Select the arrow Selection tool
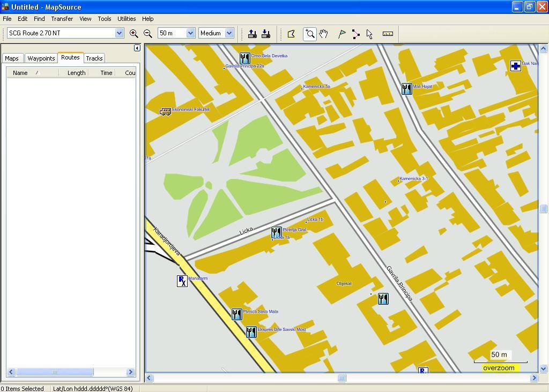This screenshot has height=392, width=549. pos(369,34)
